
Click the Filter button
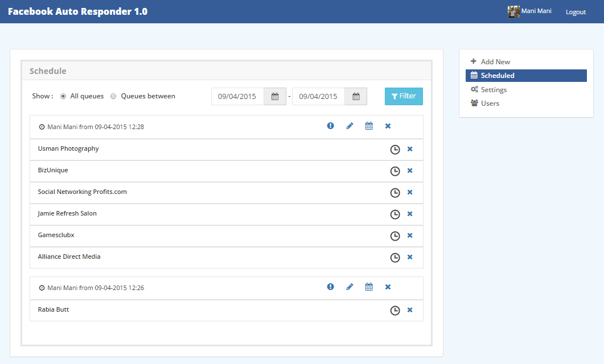(404, 96)
